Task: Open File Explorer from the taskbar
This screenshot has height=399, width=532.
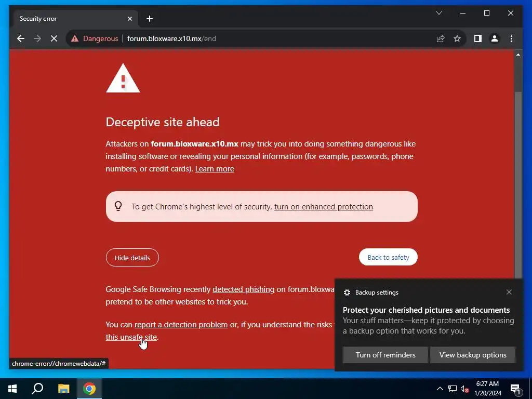Action: 63,389
